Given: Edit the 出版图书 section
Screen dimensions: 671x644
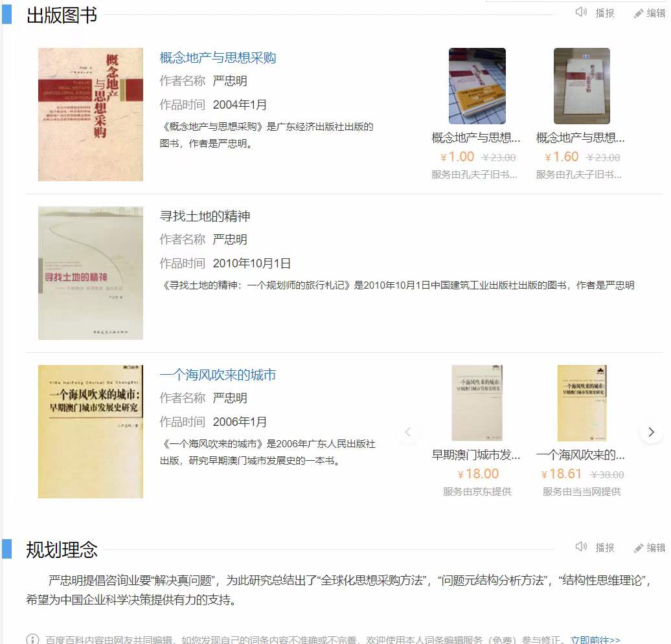Looking at the screenshot, I should pyautogui.click(x=649, y=13).
